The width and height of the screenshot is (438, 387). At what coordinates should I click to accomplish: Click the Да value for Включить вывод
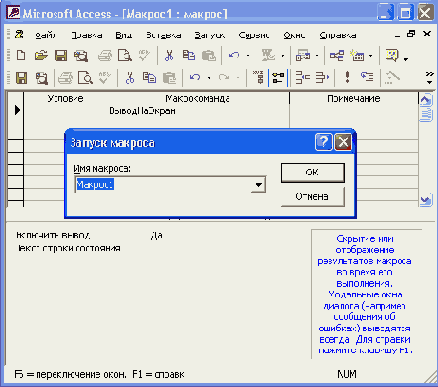157,235
